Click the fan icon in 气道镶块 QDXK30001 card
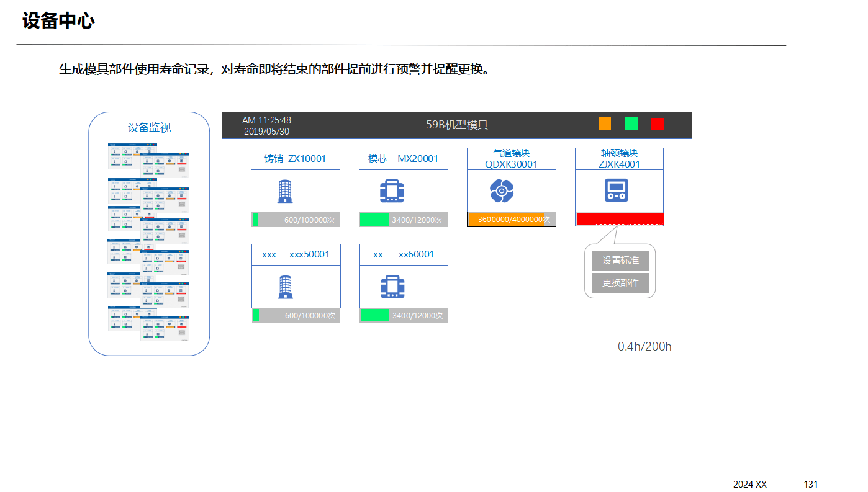Image resolution: width=868 pixels, height=492 pixels. click(501, 191)
